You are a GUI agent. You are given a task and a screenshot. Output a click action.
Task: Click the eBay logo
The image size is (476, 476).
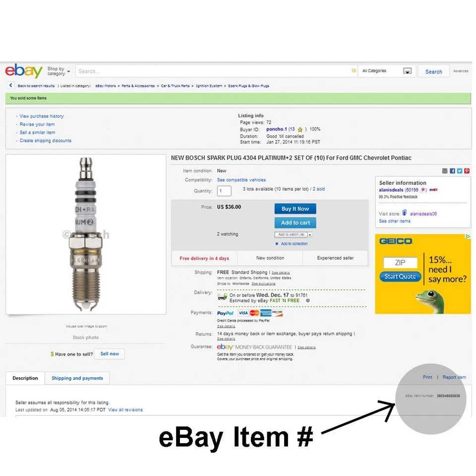(24, 71)
